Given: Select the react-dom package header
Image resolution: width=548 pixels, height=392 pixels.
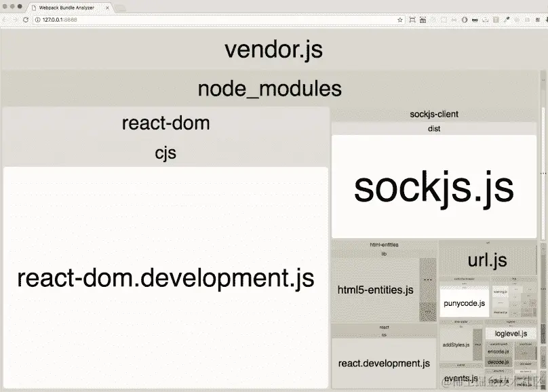Looking at the screenshot, I should pos(165,123).
